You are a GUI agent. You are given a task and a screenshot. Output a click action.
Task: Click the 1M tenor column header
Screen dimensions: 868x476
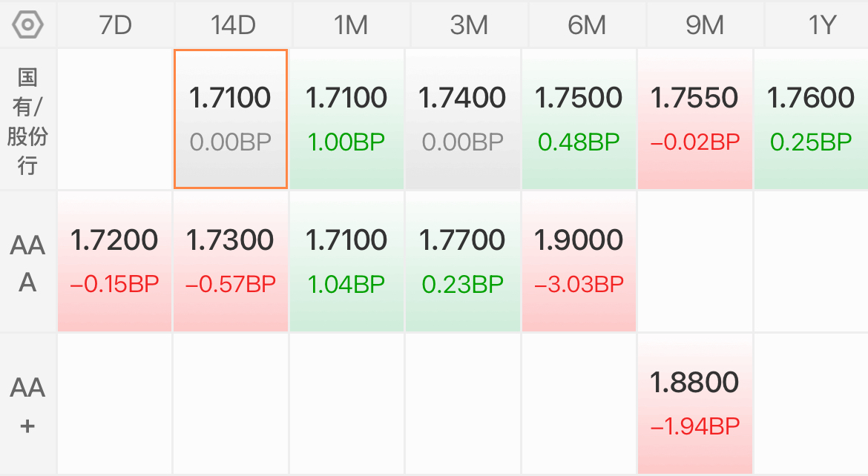[350, 25]
